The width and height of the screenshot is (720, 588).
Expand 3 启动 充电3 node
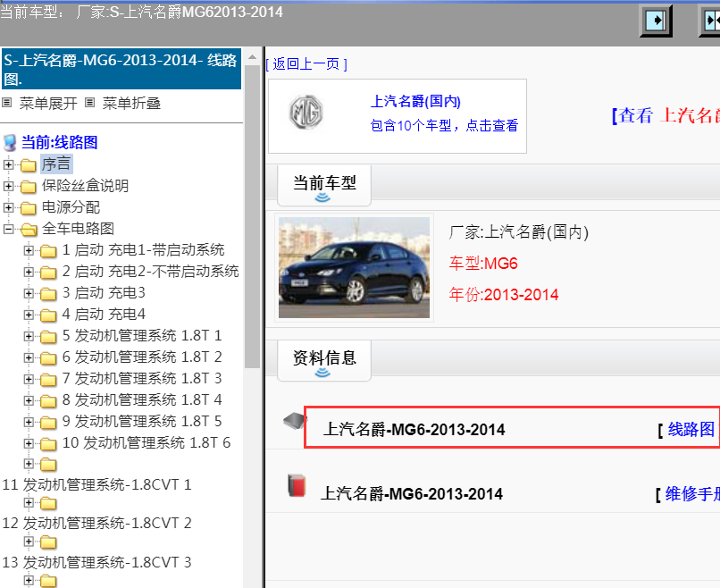tap(29, 292)
